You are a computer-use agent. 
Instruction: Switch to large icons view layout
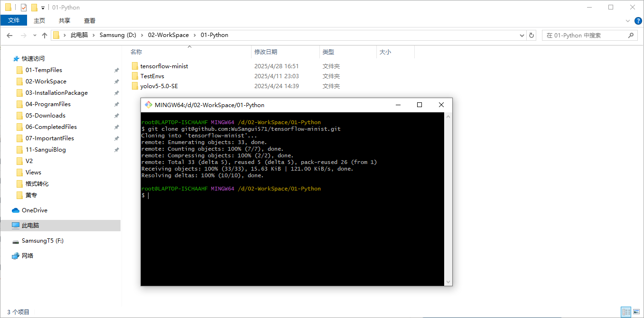pyautogui.click(x=636, y=312)
